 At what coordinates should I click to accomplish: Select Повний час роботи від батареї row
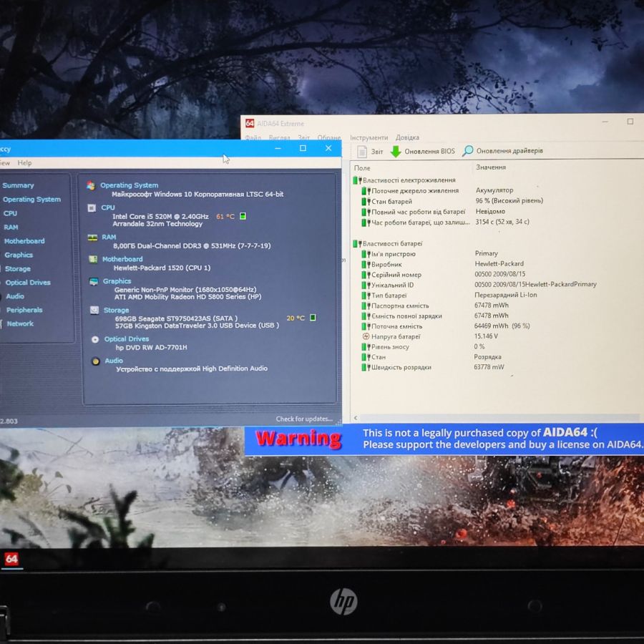click(x=414, y=212)
